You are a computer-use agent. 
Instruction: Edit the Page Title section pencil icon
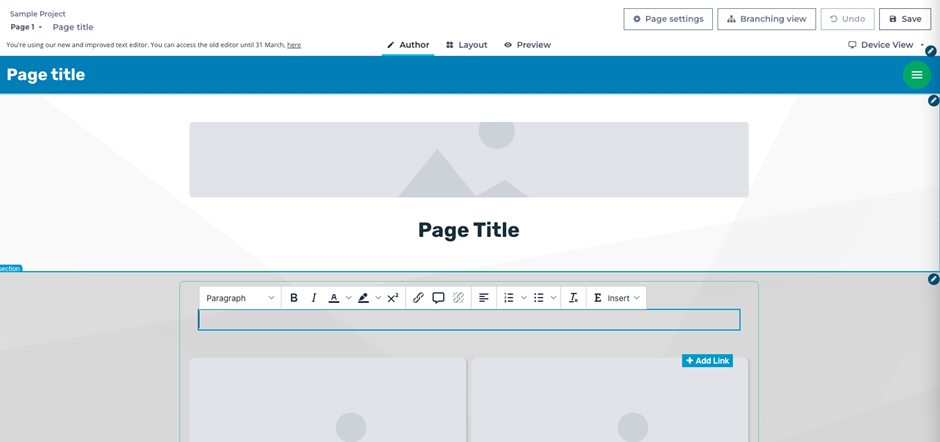(x=933, y=101)
